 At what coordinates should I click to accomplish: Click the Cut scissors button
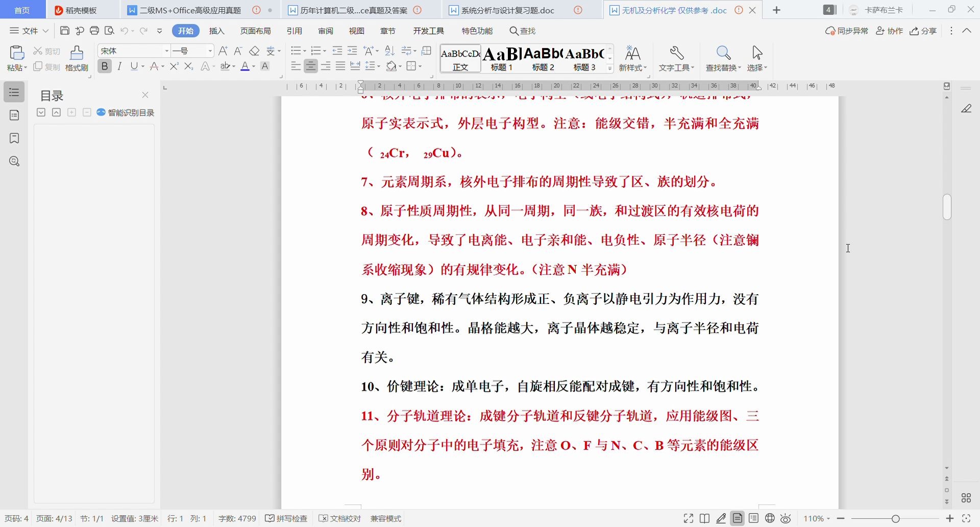pyautogui.click(x=46, y=51)
